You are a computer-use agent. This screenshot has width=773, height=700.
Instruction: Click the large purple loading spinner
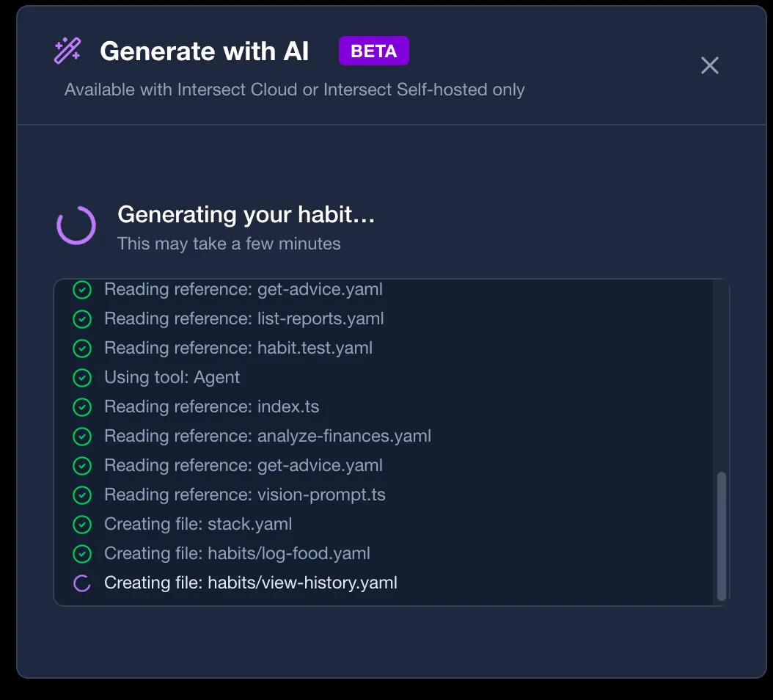76,225
